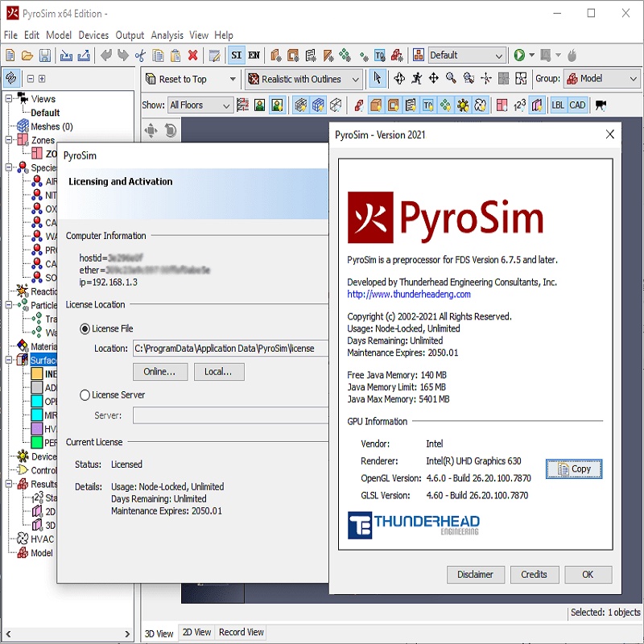Open the thunderheadeng.com link

tap(409, 295)
